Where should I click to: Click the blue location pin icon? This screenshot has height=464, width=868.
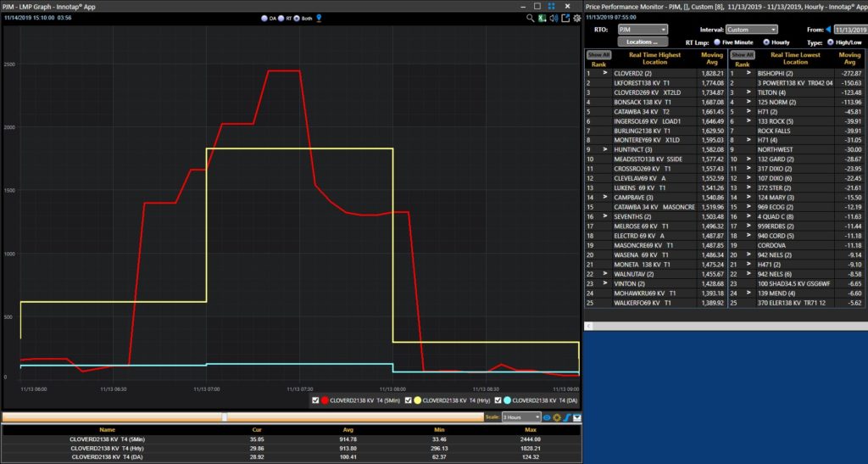pos(319,19)
